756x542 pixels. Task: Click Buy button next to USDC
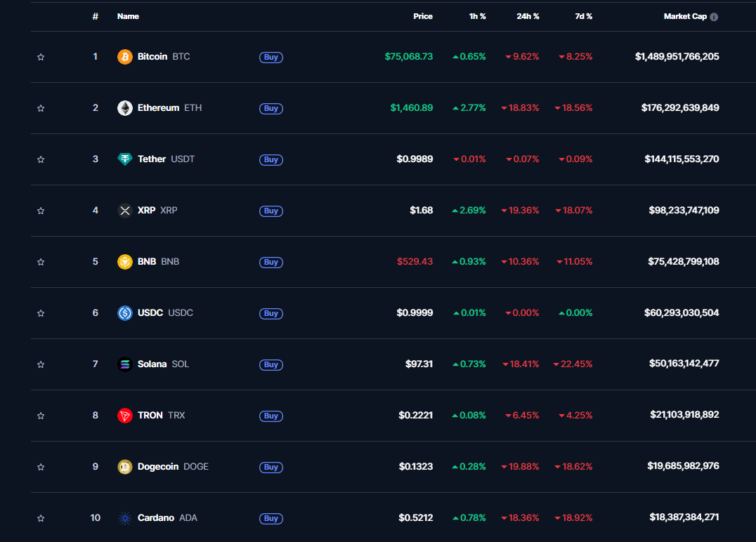pos(271,314)
